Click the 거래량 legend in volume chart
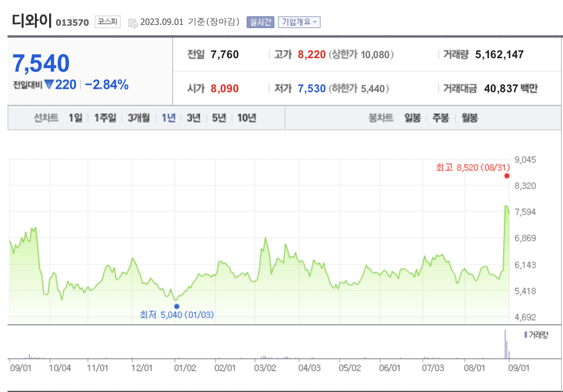This screenshot has height=392, width=563. click(536, 335)
